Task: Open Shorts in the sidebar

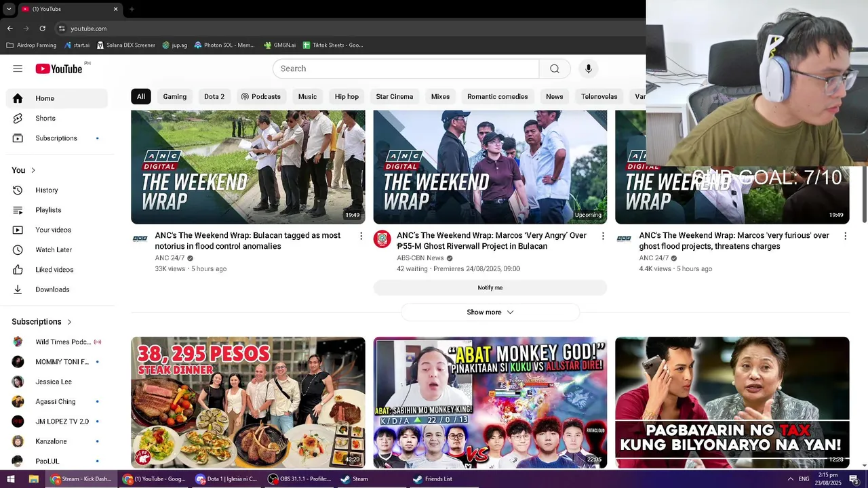Action: [x=57, y=118]
